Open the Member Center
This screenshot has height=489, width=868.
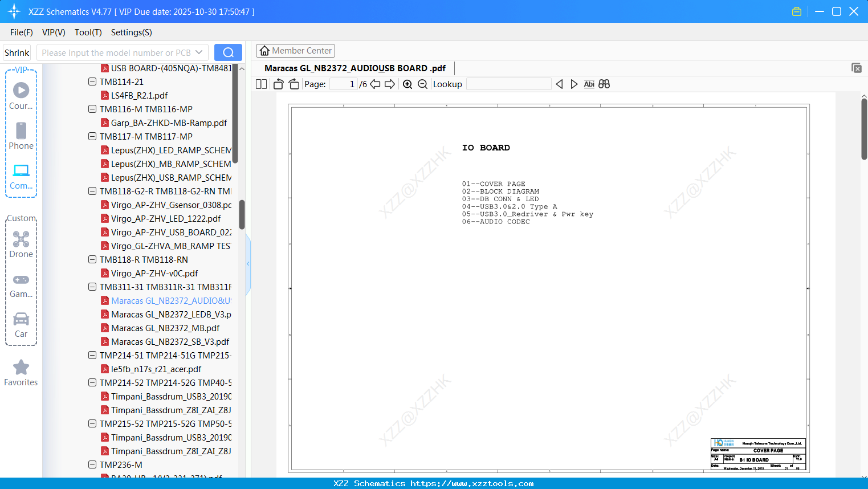point(295,51)
